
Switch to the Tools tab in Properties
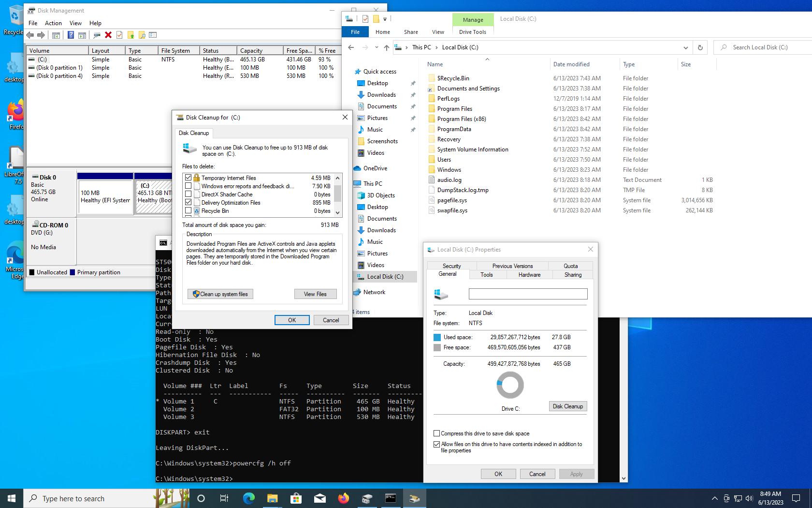point(487,275)
